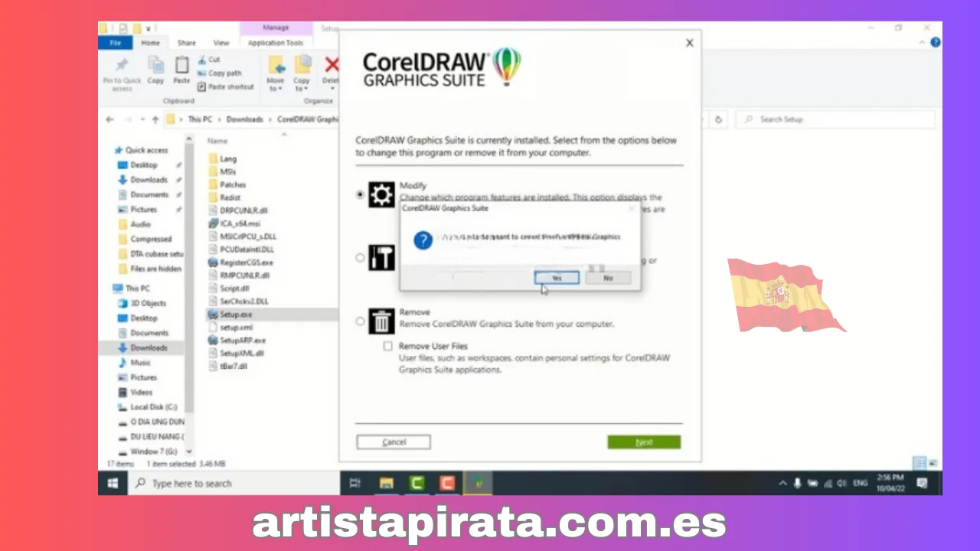Select Music in the navigation pane

(x=140, y=363)
